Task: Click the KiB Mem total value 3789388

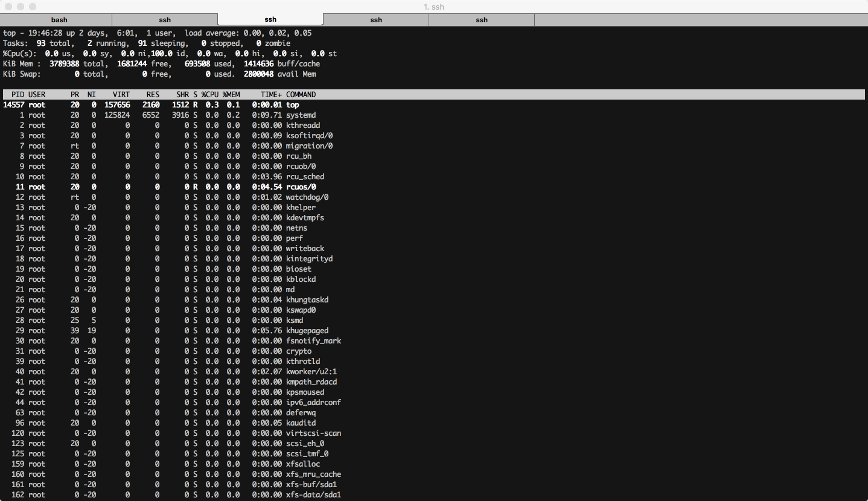Action: (62, 64)
